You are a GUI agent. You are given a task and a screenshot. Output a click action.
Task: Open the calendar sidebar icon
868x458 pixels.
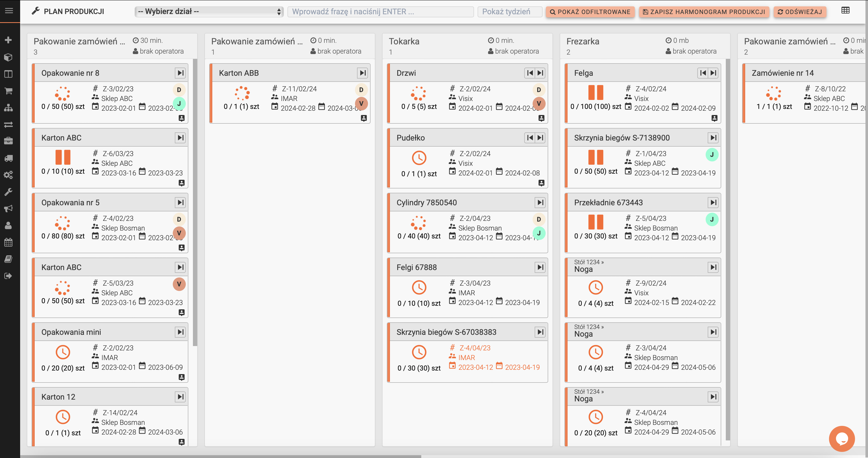[8, 242]
